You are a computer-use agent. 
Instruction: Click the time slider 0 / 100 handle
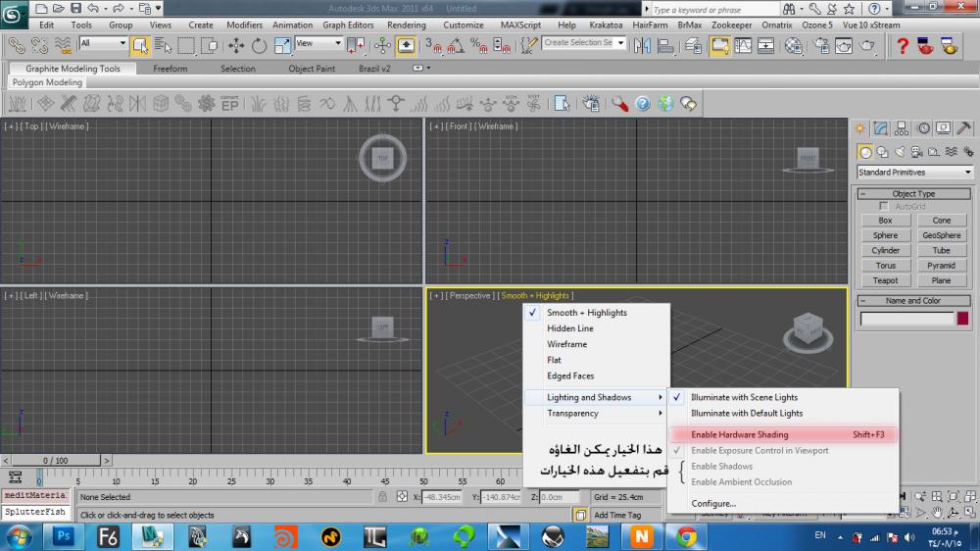[x=56, y=461]
